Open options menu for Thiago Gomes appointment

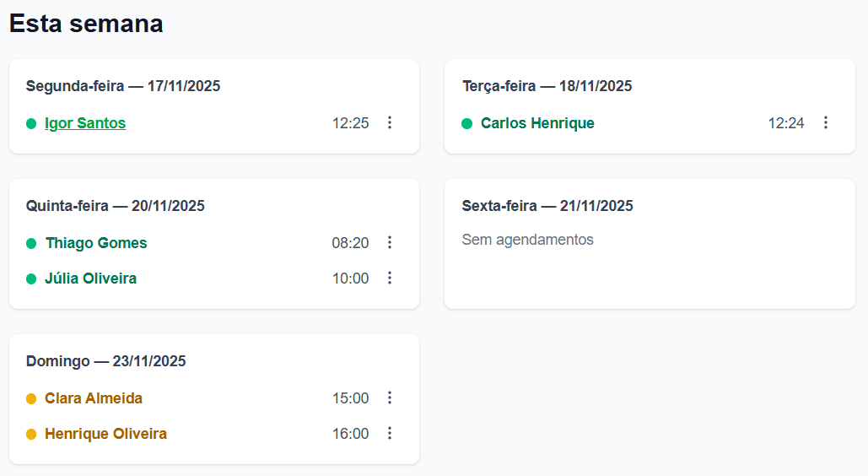click(390, 243)
